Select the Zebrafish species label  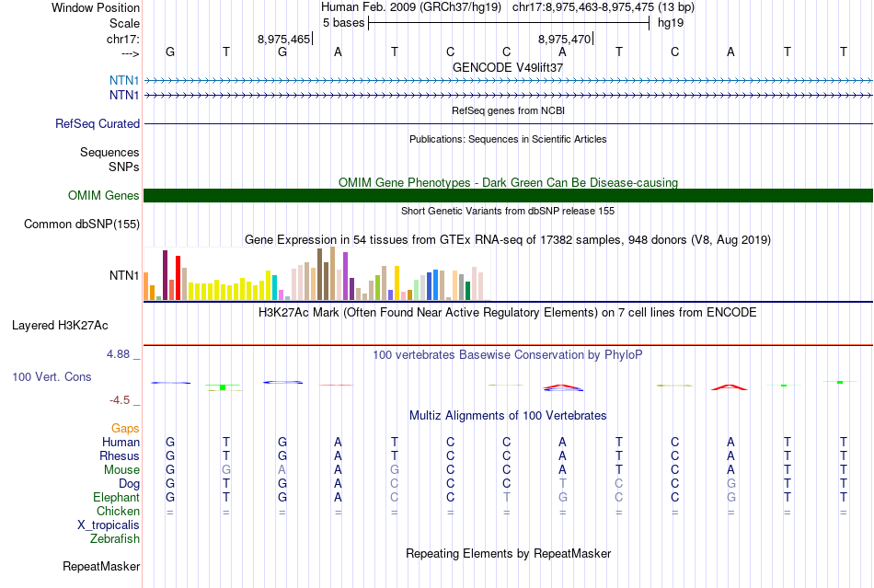115,539
